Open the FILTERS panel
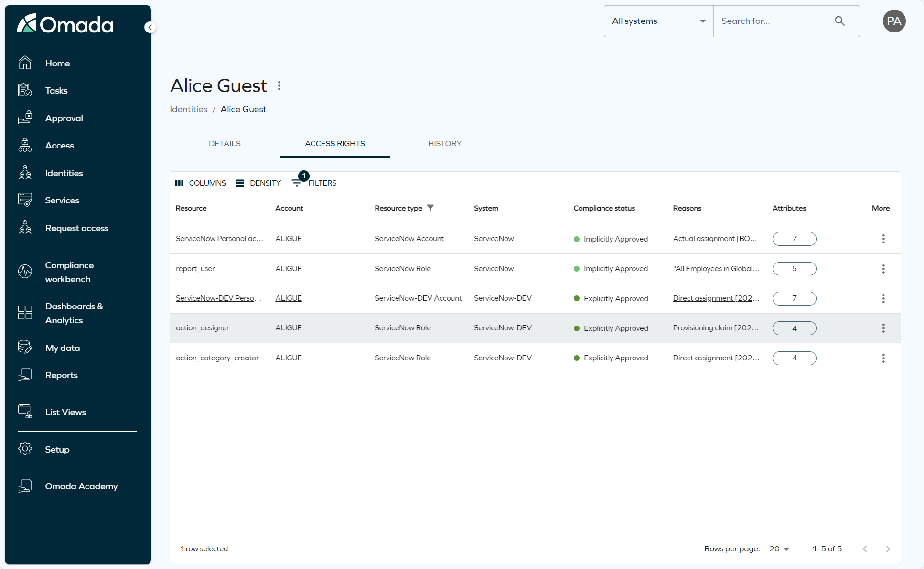Screen dimensions: 924x569 [314, 183]
